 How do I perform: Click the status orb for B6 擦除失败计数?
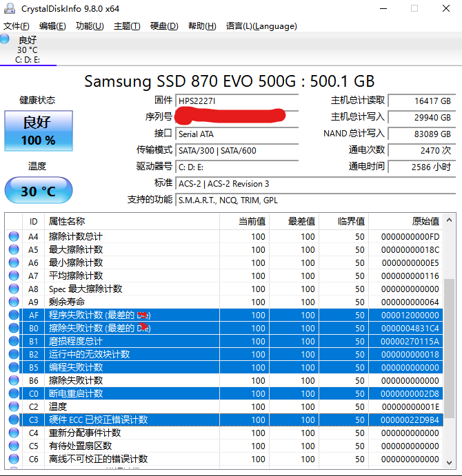point(14,380)
